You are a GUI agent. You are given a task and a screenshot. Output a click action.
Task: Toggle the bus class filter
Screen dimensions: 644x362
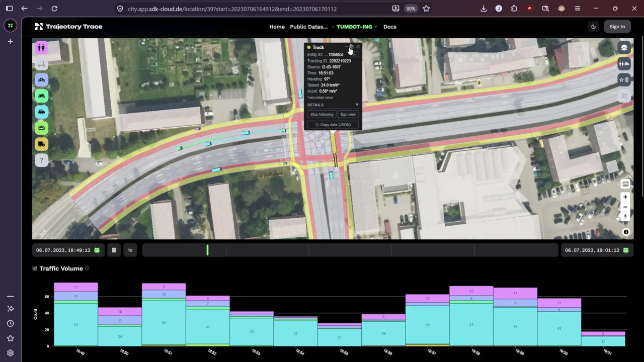[x=41, y=128]
